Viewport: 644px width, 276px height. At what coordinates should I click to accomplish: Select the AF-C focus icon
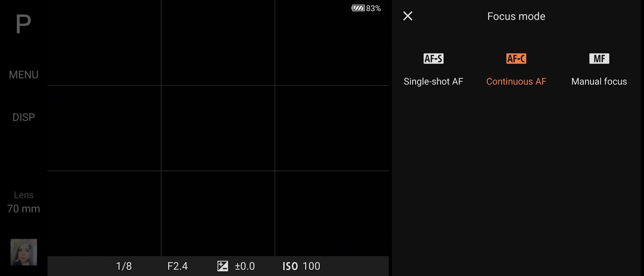(x=516, y=59)
